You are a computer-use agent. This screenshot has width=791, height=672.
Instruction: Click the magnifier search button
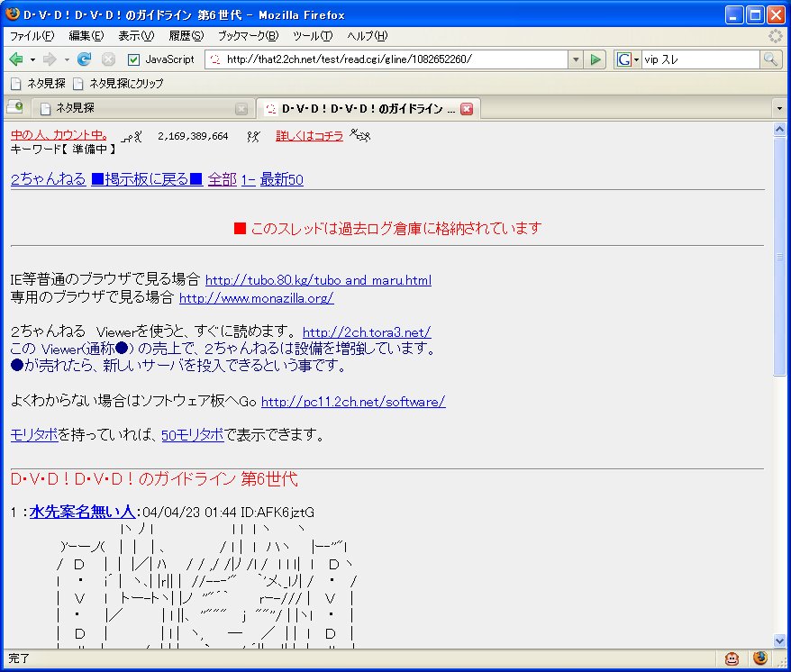[x=770, y=59]
